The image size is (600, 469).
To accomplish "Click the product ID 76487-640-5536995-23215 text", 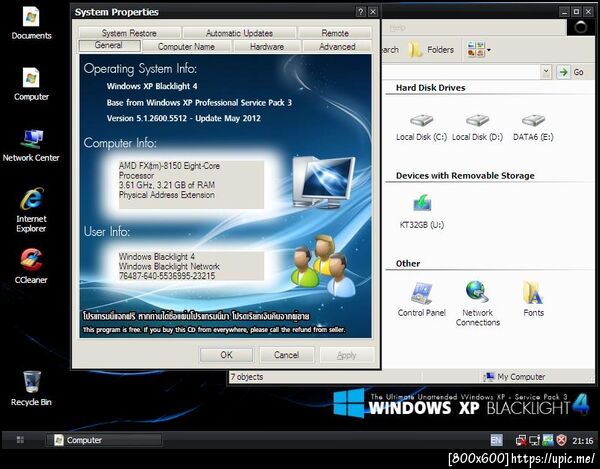I will [x=167, y=276].
